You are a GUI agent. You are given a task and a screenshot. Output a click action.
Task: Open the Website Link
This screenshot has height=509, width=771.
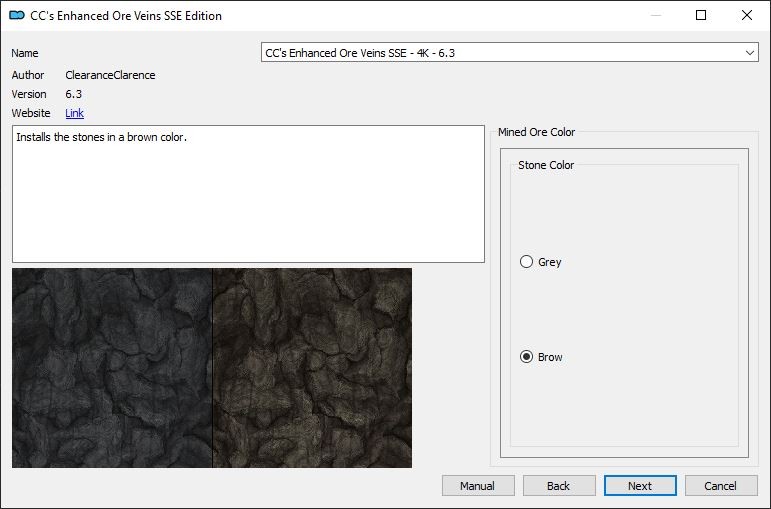pyautogui.click(x=74, y=113)
